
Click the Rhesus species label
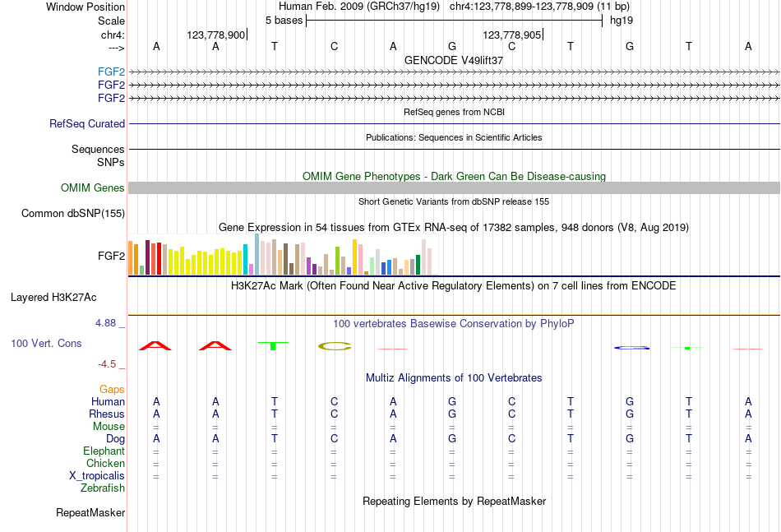pos(107,414)
